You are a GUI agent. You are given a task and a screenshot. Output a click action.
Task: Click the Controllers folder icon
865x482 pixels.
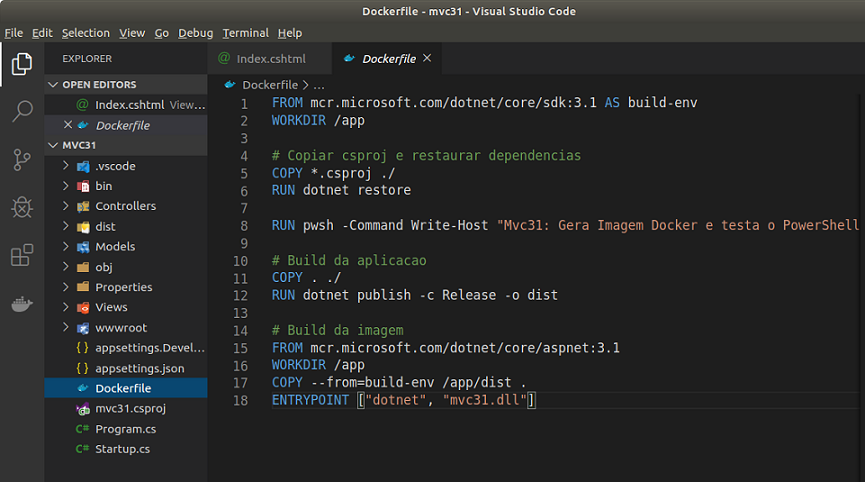(x=83, y=206)
